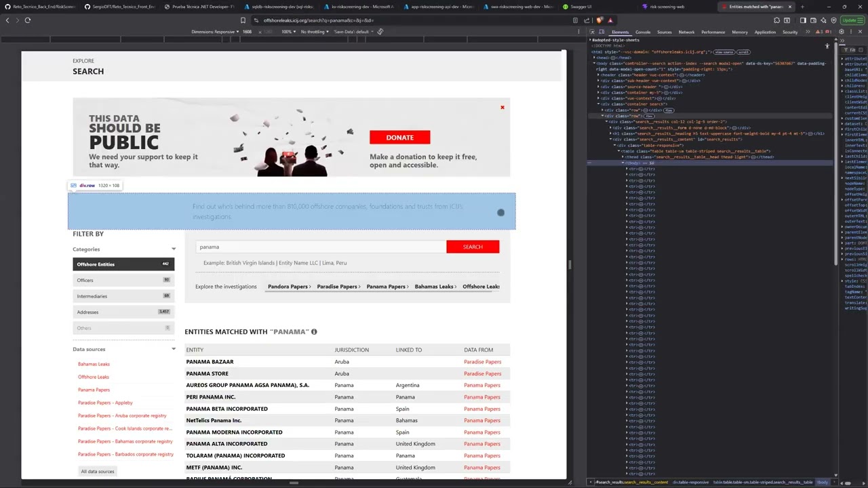Click the flex badge on selected div.row
The image size is (868, 488).
(x=649, y=116)
